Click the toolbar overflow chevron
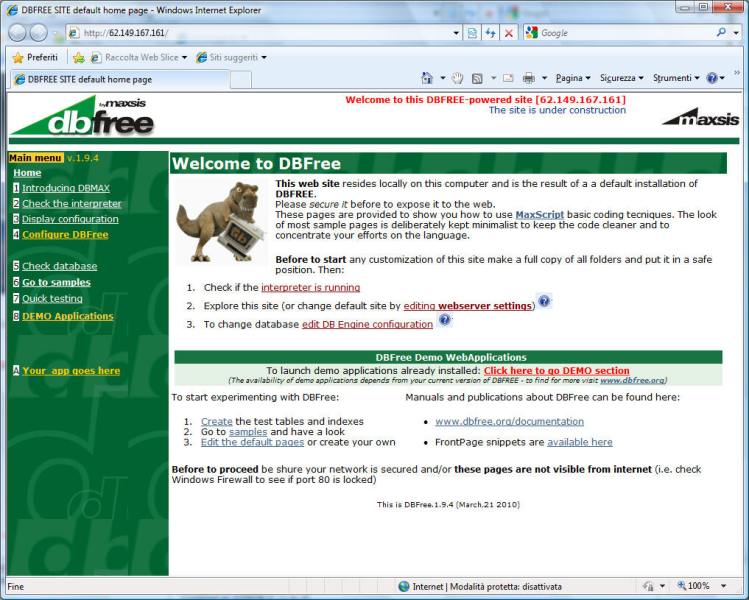The image size is (749, 600). (x=737, y=73)
